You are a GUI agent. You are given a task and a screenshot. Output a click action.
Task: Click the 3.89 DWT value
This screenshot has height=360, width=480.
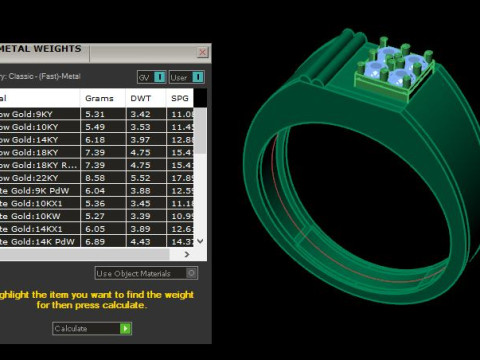[140, 229]
